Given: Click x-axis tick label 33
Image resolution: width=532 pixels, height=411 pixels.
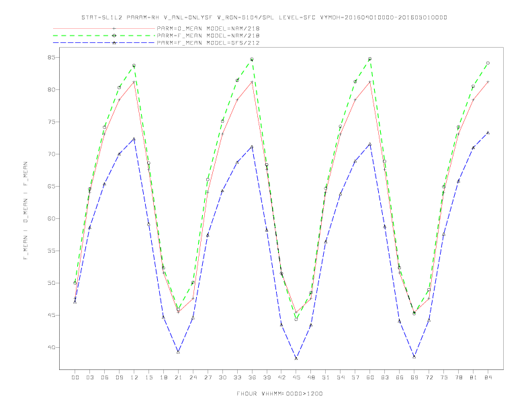Looking at the screenshot, I should tap(237, 377).
